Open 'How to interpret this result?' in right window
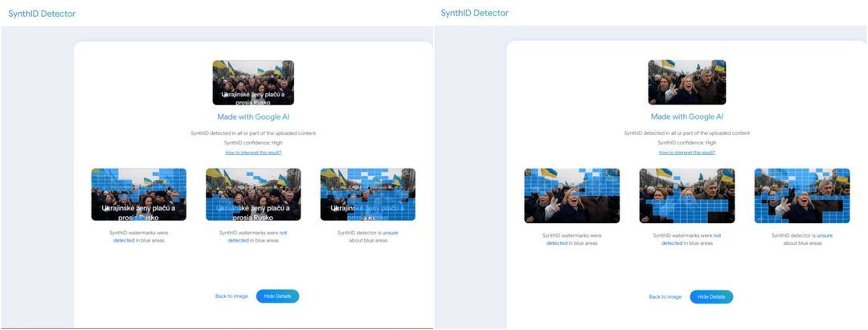This screenshot has height=330, width=868. (687, 152)
